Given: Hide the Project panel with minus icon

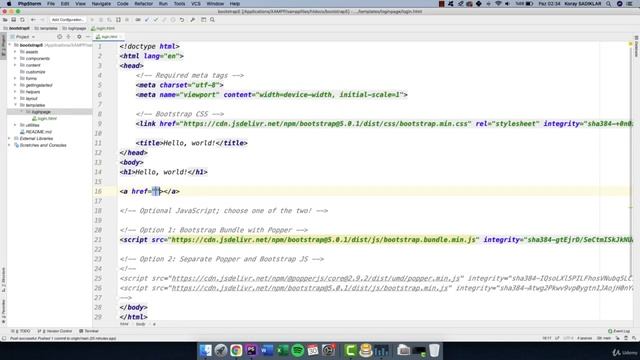Looking at the screenshot, I should 87,37.
